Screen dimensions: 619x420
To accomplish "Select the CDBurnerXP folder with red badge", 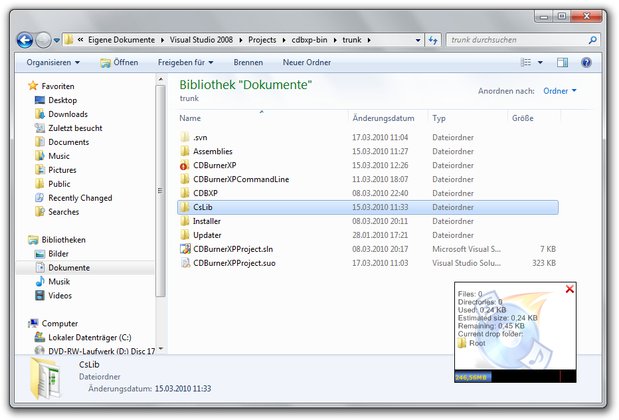I will 185,165.
